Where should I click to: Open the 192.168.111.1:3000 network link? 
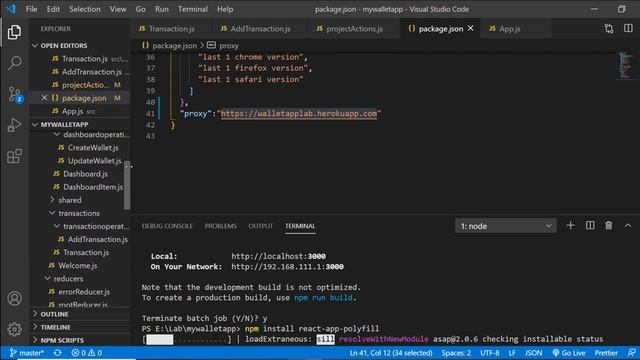[x=287, y=267]
